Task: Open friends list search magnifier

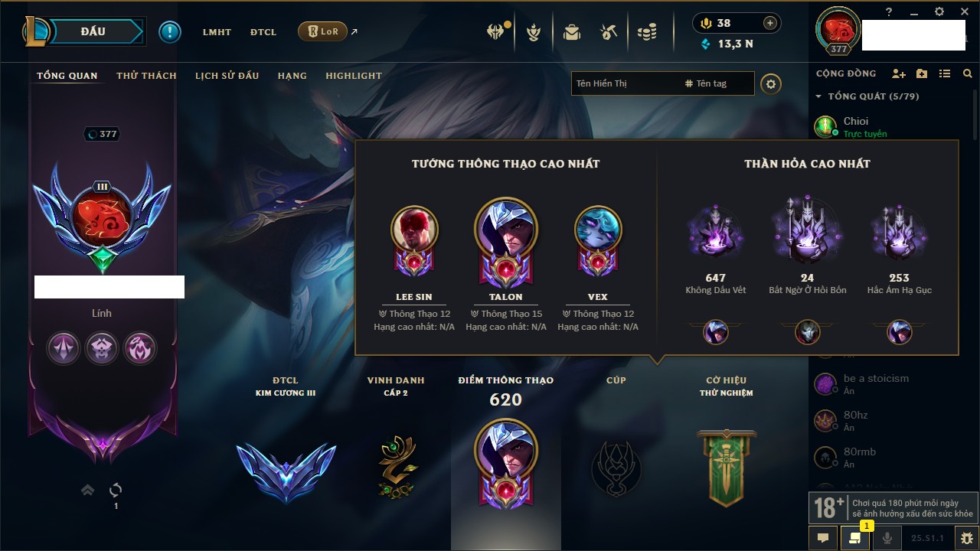Action: 967,73
